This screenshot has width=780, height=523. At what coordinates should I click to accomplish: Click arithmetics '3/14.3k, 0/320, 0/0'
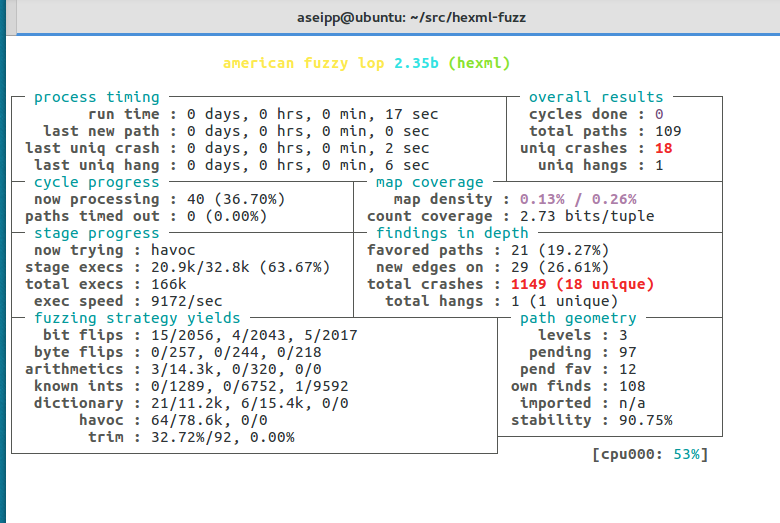point(236,369)
